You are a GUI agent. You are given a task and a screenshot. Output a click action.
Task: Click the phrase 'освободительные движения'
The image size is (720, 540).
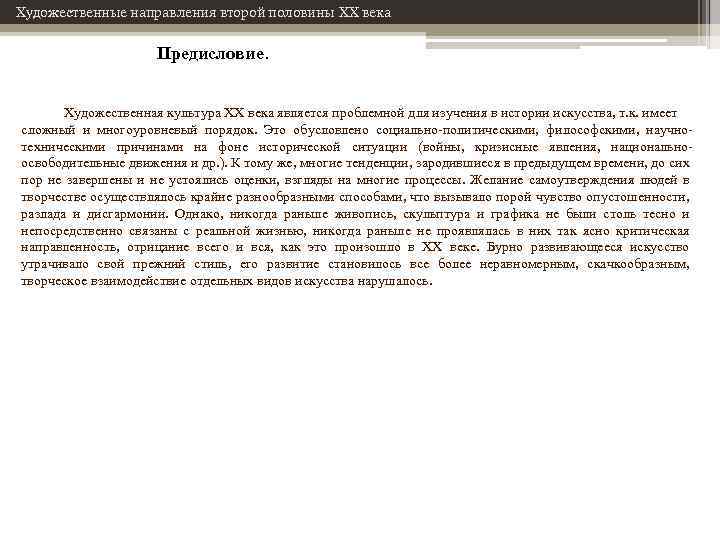(103, 163)
